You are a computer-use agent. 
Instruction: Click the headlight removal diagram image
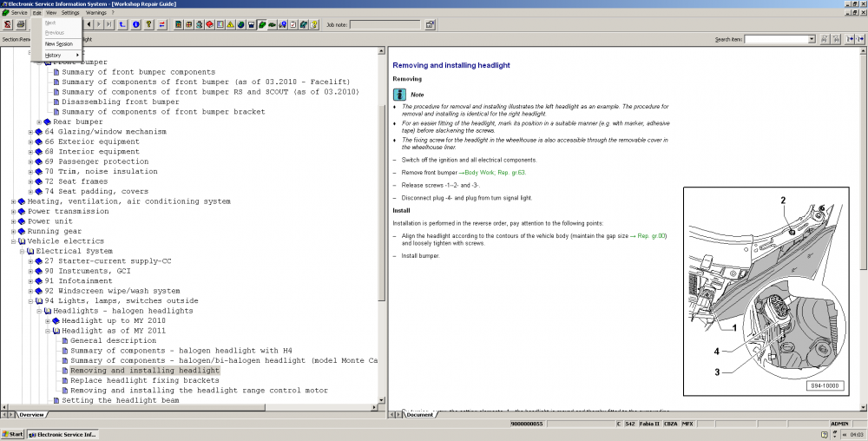point(766,292)
